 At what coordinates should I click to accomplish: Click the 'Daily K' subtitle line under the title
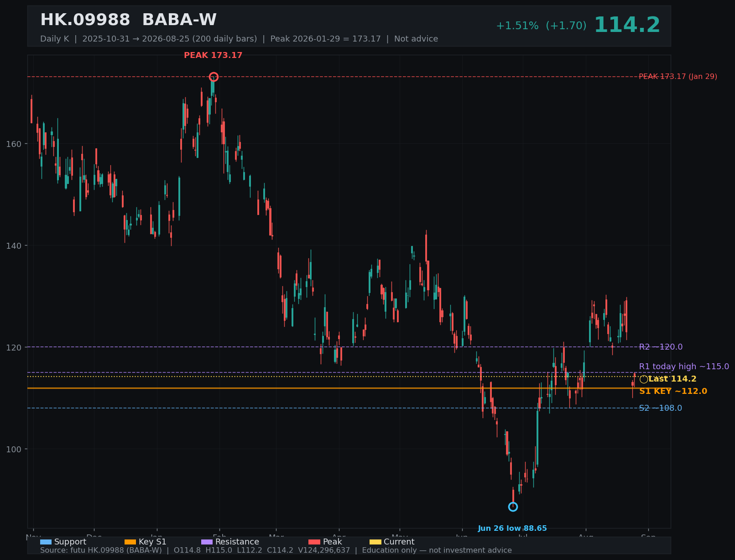239,39
